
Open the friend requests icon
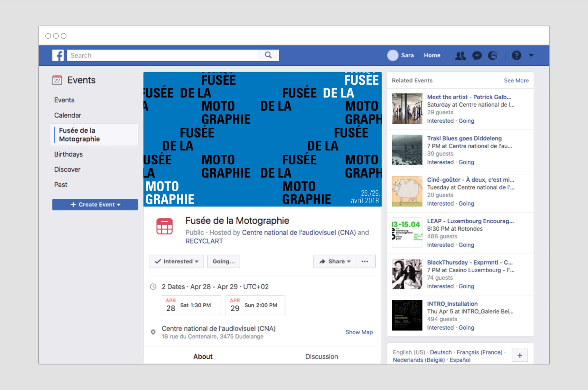click(x=461, y=55)
